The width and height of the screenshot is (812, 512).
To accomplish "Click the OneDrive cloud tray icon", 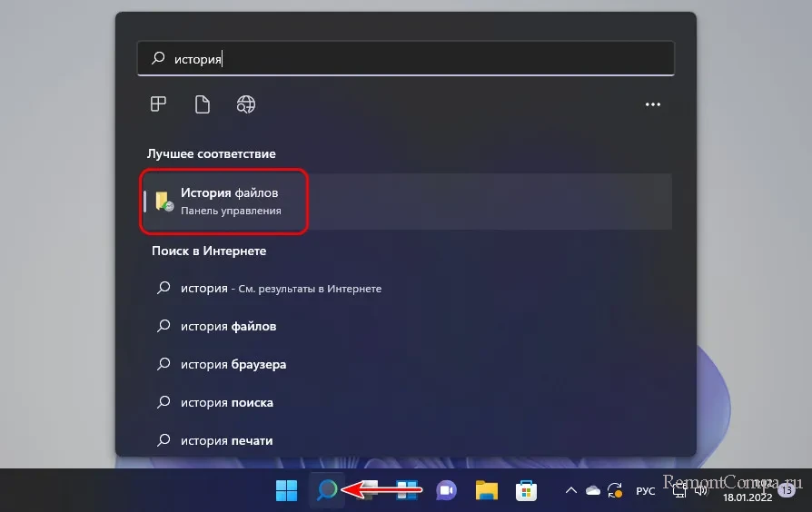I will (x=593, y=490).
